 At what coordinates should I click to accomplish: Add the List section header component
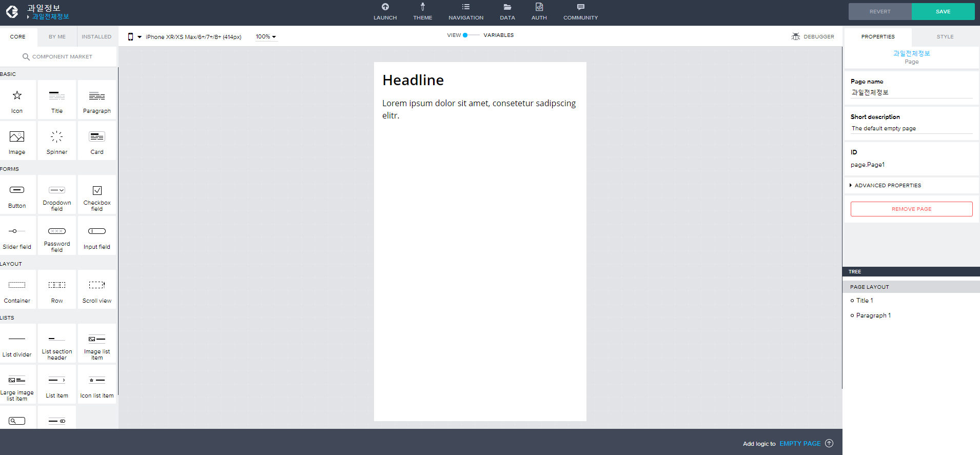tap(57, 344)
